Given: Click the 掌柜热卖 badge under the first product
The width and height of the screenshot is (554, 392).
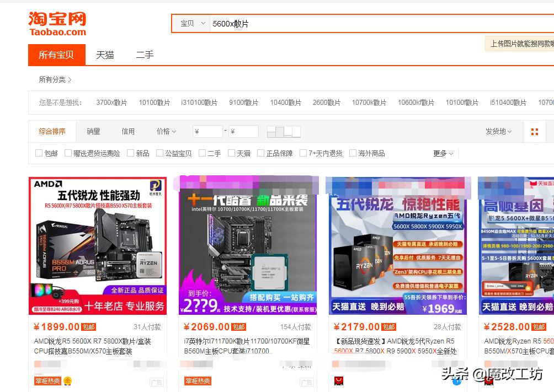Looking at the screenshot, I should (47, 380).
